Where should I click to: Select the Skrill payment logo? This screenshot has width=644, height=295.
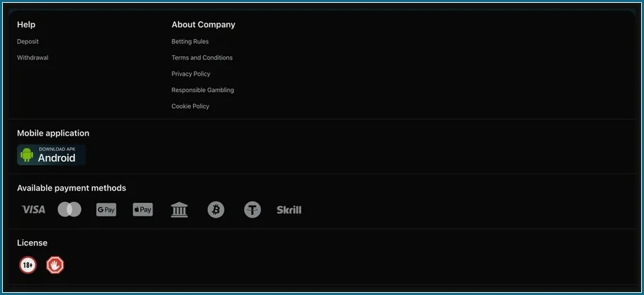[x=289, y=210]
